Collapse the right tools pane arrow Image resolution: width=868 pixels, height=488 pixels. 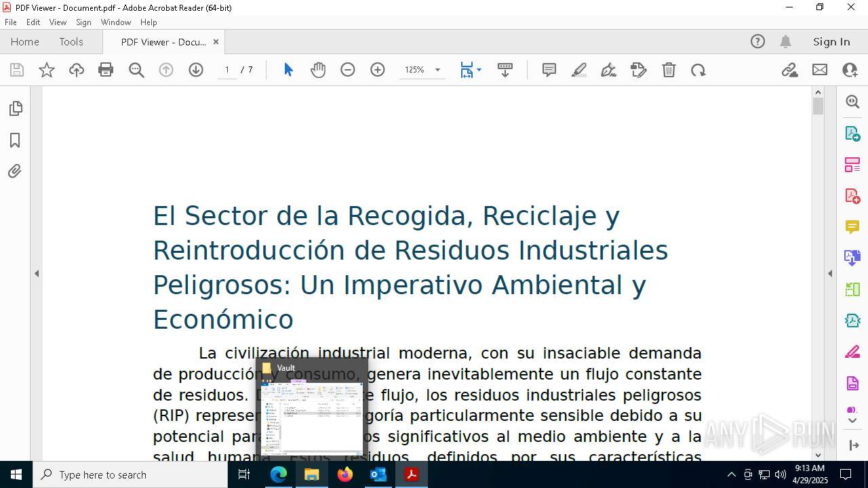click(x=830, y=274)
